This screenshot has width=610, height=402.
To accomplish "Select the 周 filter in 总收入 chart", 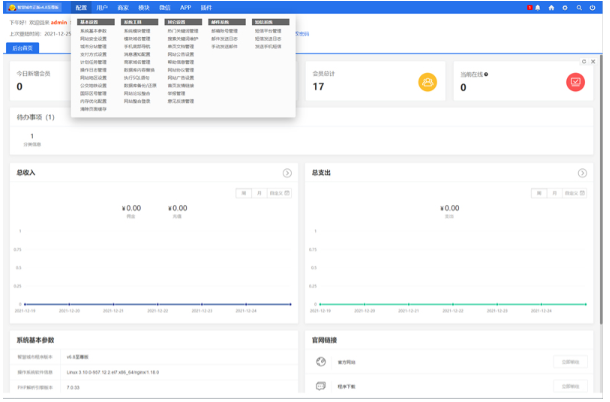I will [x=243, y=192].
